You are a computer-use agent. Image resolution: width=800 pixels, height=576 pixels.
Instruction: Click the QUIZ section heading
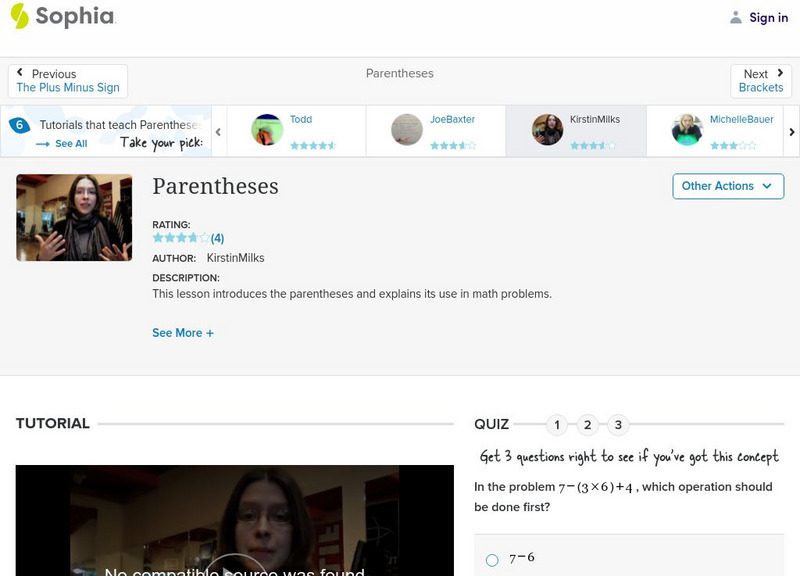pyautogui.click(x=491, y=424)
